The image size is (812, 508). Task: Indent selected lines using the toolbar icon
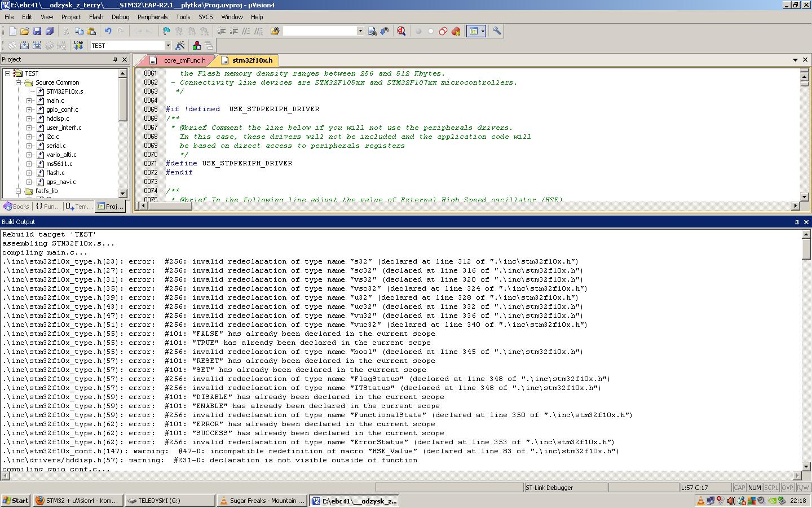click(222, 31)
